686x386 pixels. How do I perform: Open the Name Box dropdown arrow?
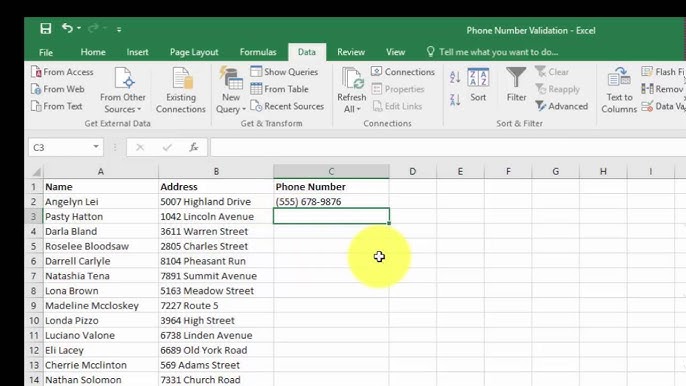pyautogui.click(x=96, y=147)
